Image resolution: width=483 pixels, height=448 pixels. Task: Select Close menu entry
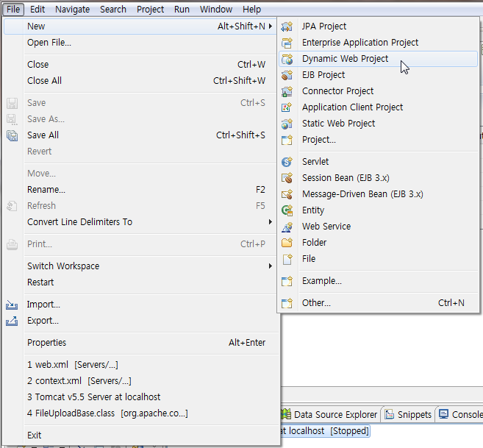tap(140, 65)
